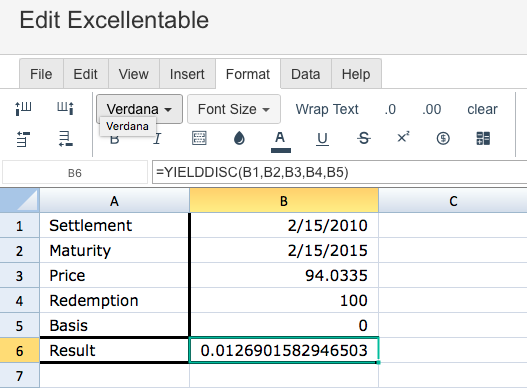Apply currency format with dollar icon
Image resolution: width=527 pixels, height=388 pixels.
point(443,138)
